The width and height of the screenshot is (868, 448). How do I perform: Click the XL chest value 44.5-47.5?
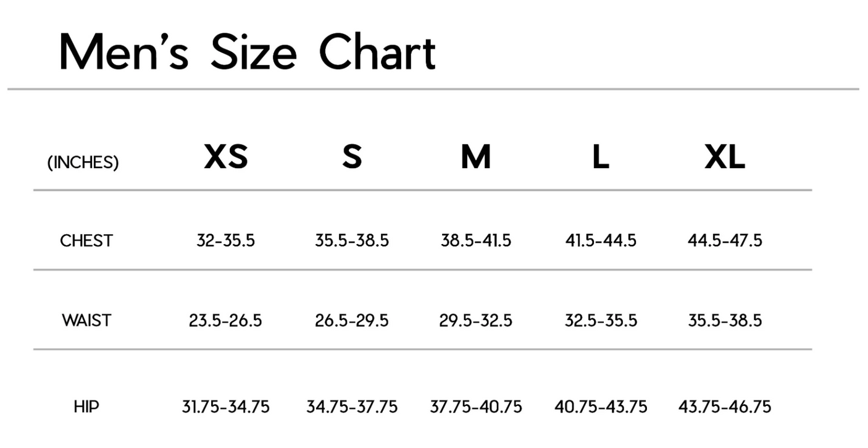(725, 240)
